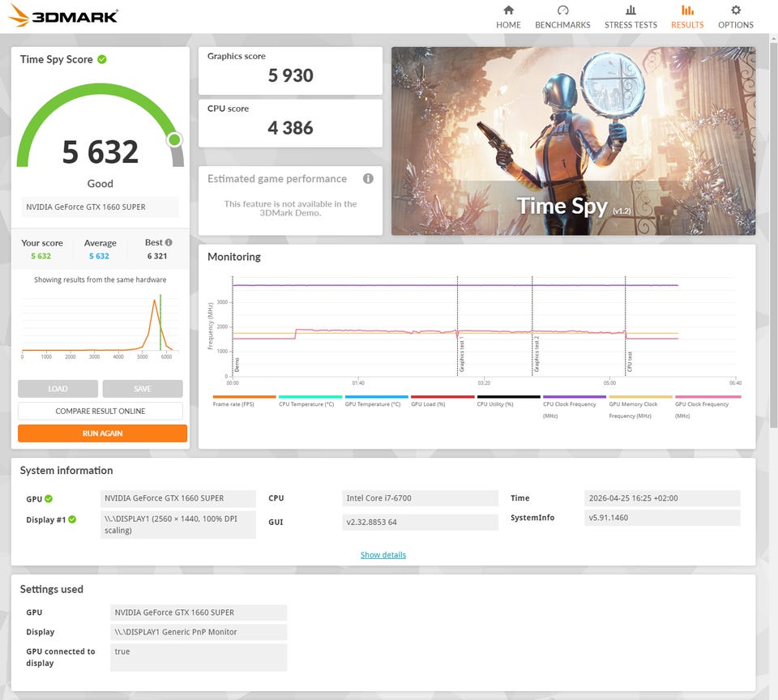The height and width of the screenshot is (700, 778).
Task: Click COMPARE RESULT ONLINE button
Action: [x=100, y=412]
